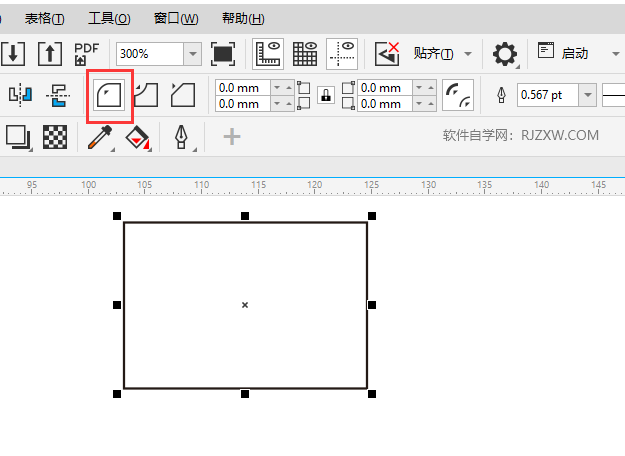
Task: Expand the outline width dropdown arrow
Action: 588,95
